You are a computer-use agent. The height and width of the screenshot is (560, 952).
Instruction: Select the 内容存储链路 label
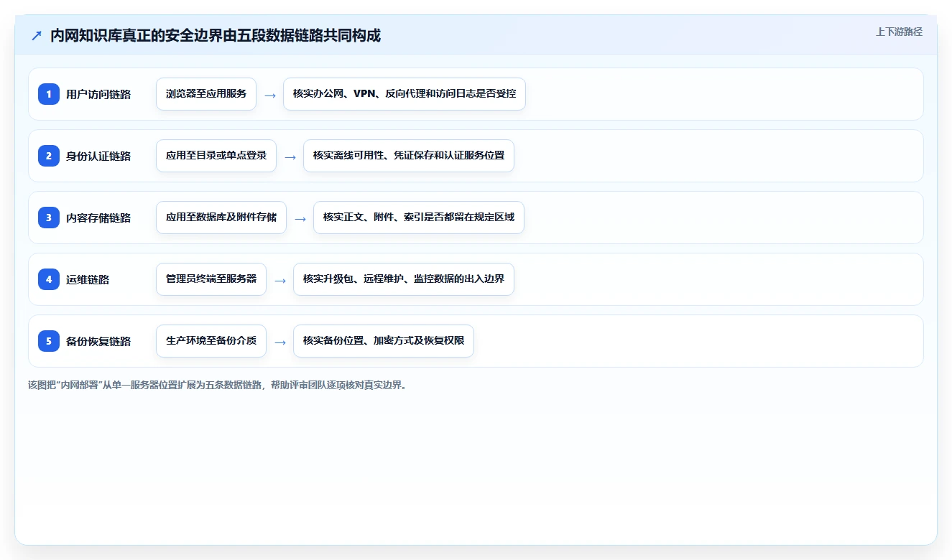98,218
